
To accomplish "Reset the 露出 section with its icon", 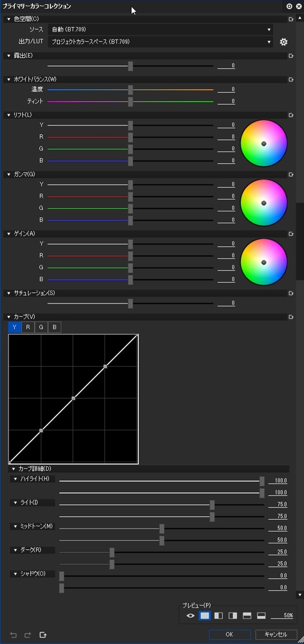I will tap(291, 55).
